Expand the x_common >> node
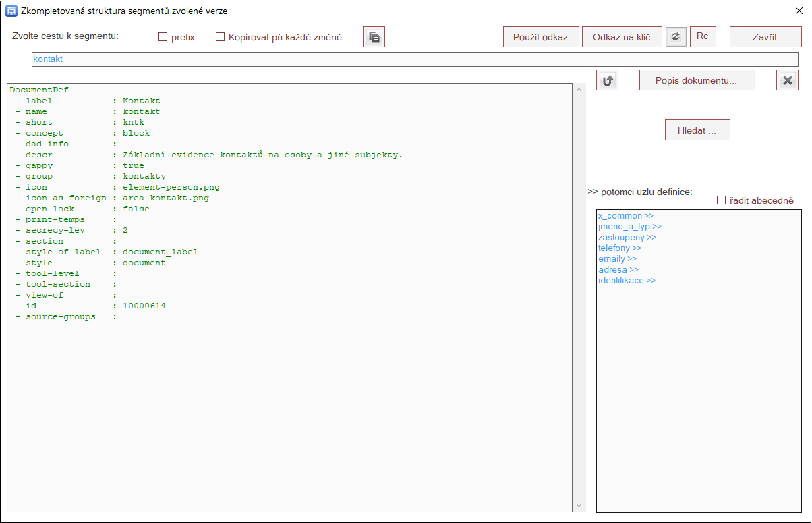Viewport: 812px width, 523px height. click(x=625, y=216)
